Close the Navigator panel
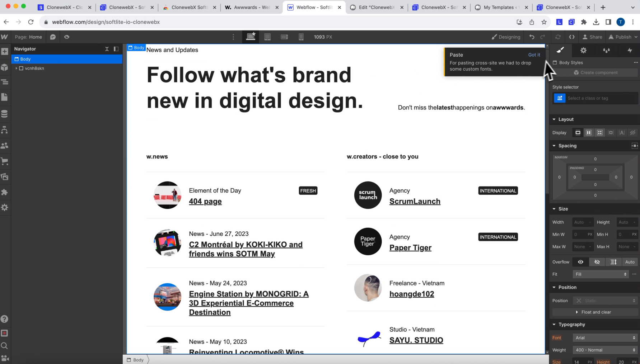This screenshot has height=364, width=640. tap(107, 49)
